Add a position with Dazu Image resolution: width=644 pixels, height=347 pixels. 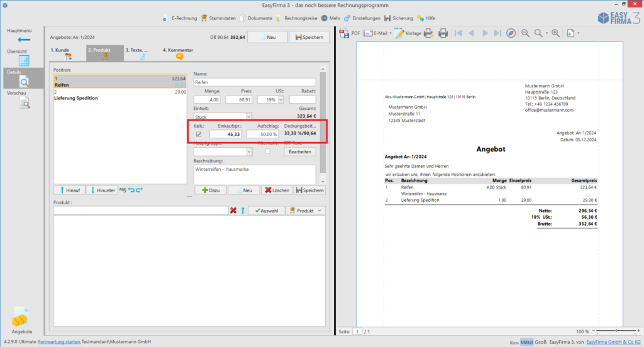(211, 190)
